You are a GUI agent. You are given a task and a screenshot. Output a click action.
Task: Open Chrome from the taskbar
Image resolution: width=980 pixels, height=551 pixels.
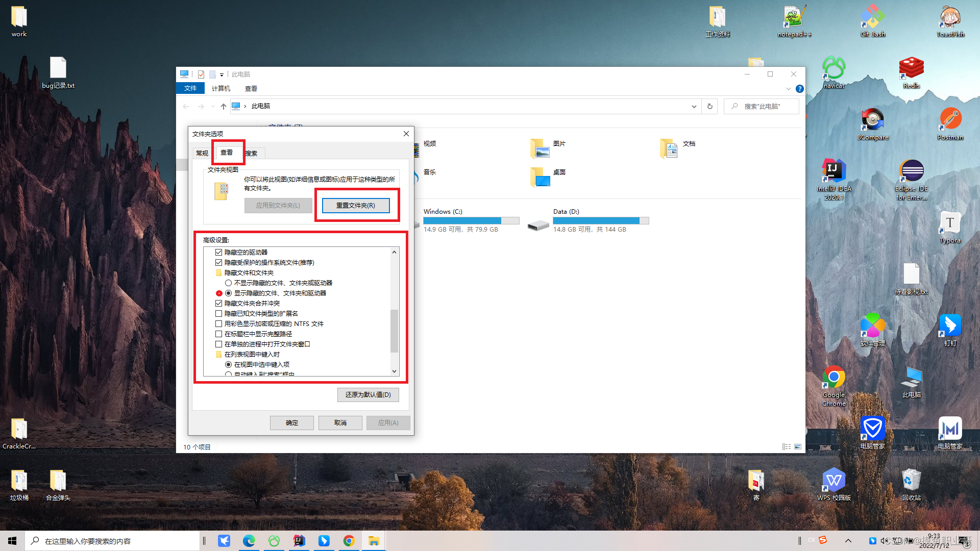(x=349, y=541)
